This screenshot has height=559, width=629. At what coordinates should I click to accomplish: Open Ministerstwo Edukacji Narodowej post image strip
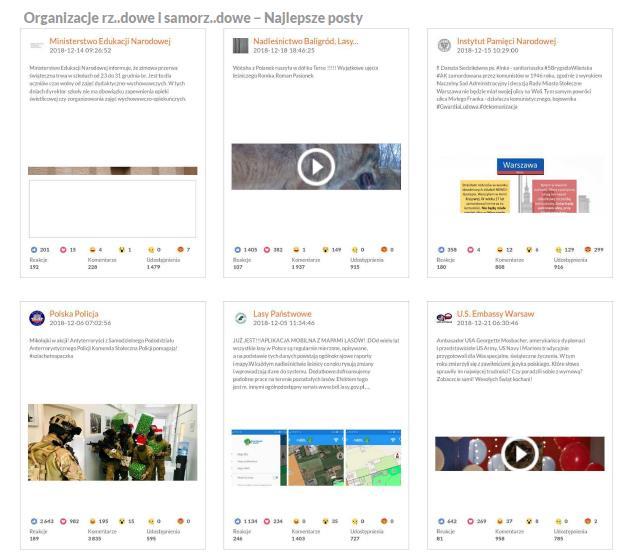click(113, 171)
